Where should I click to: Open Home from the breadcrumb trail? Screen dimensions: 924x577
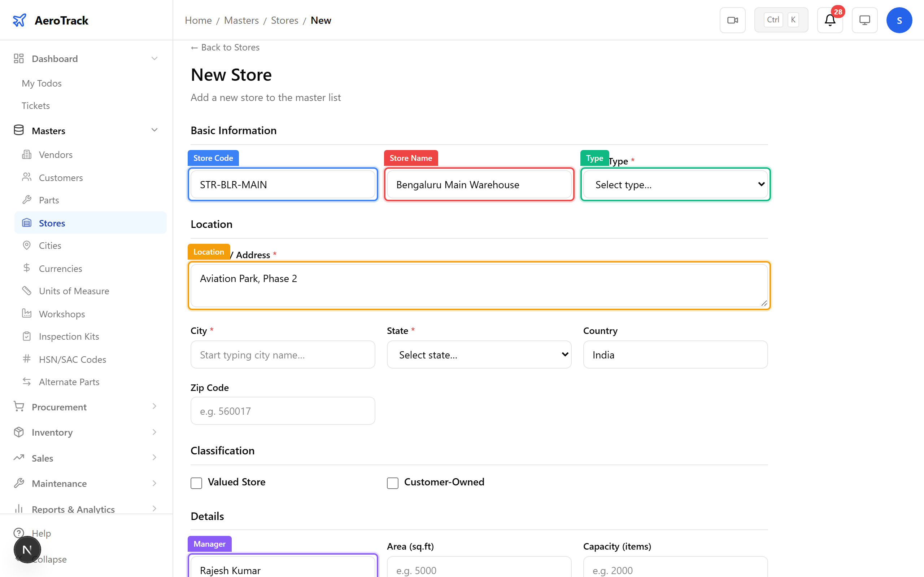pos(198,20)
